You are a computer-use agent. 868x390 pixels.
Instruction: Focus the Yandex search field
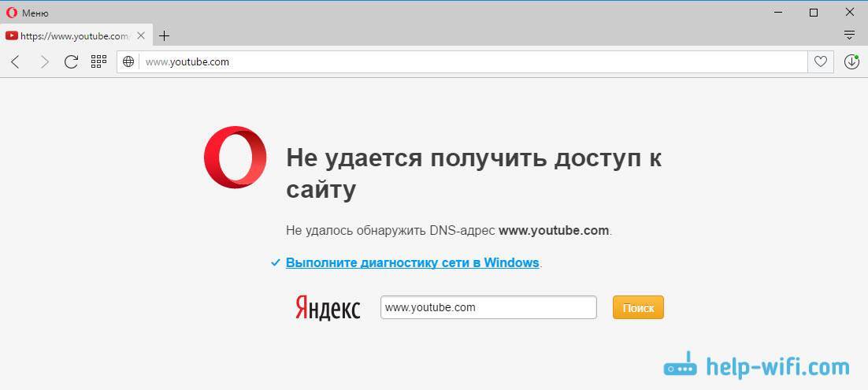coord(488,307)
